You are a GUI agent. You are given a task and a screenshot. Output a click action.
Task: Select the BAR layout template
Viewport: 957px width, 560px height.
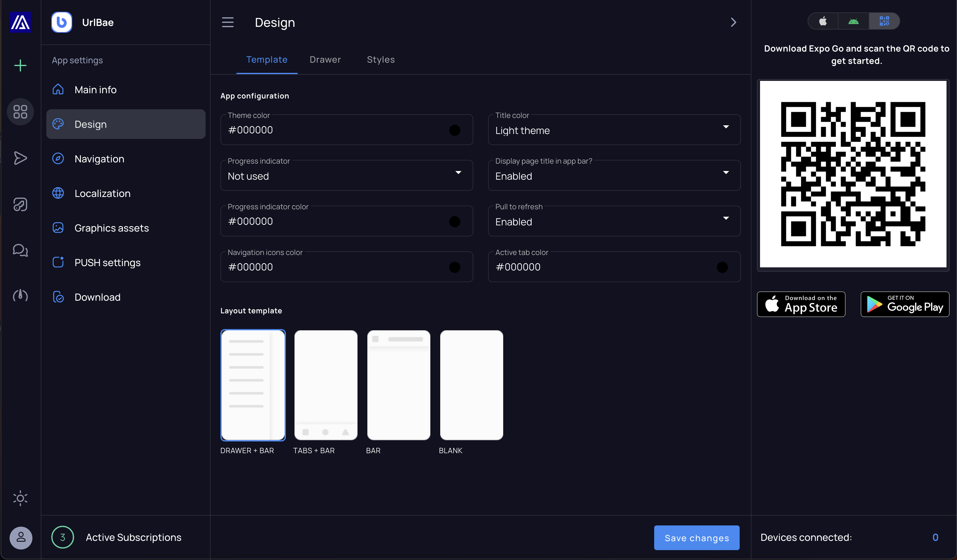point(398,385)
